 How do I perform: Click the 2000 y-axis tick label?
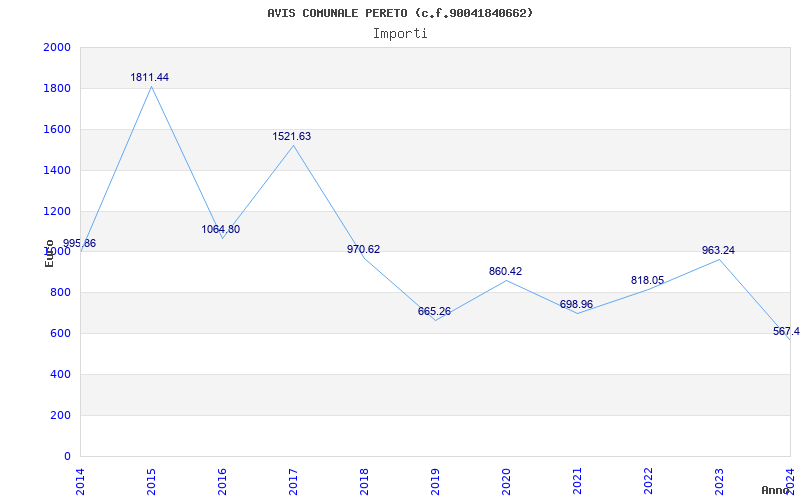57,48
